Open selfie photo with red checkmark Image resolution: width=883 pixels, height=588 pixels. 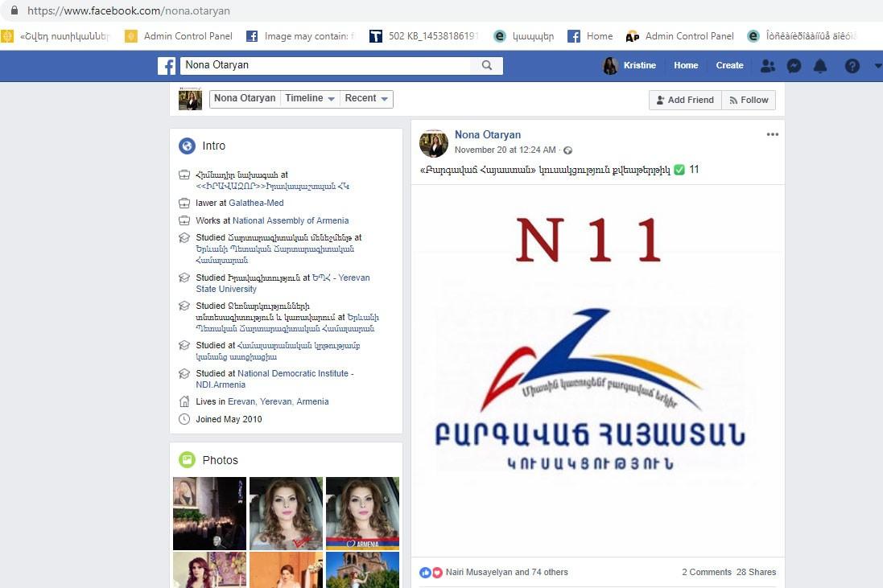point(286,513)
